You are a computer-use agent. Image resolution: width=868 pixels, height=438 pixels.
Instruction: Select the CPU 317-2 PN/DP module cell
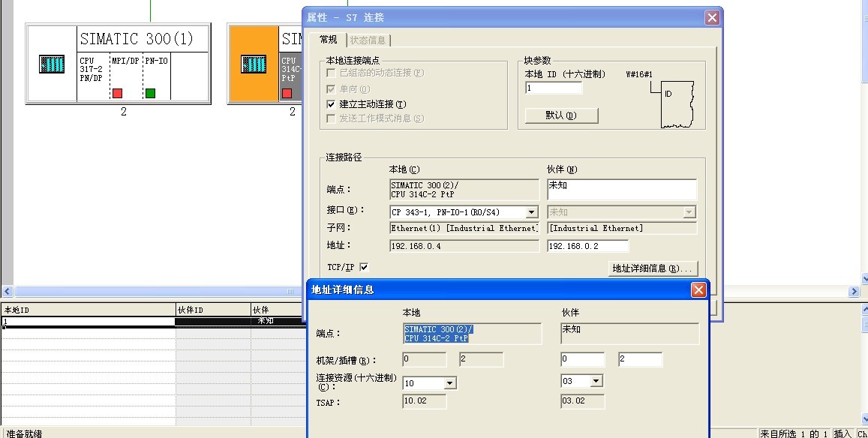[93, 76]
